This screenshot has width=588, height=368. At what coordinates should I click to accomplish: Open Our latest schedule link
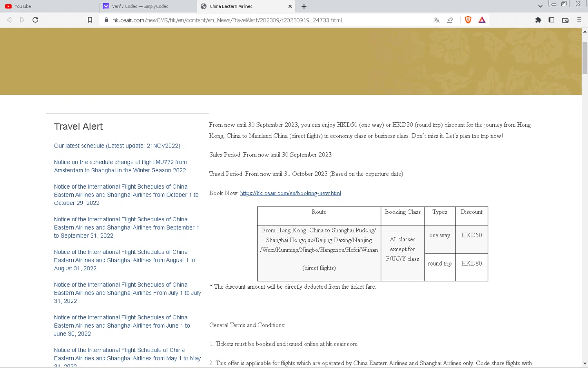pyautogui.click(x=117, y=146)
